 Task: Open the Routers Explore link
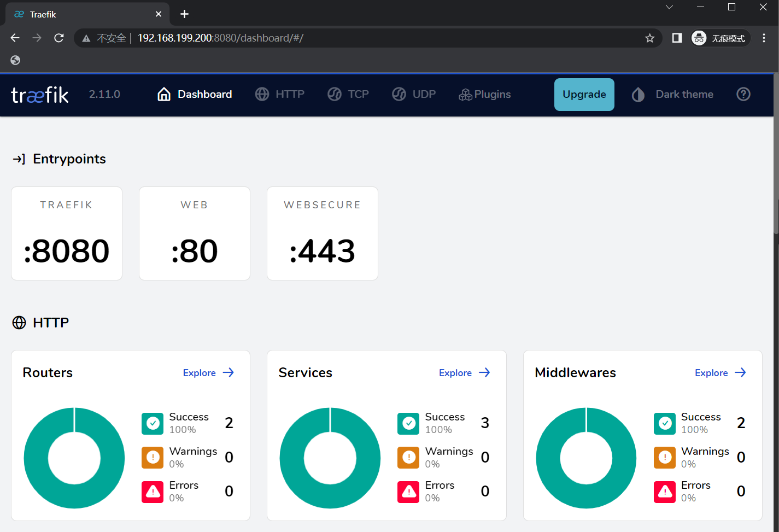point(208,372)
